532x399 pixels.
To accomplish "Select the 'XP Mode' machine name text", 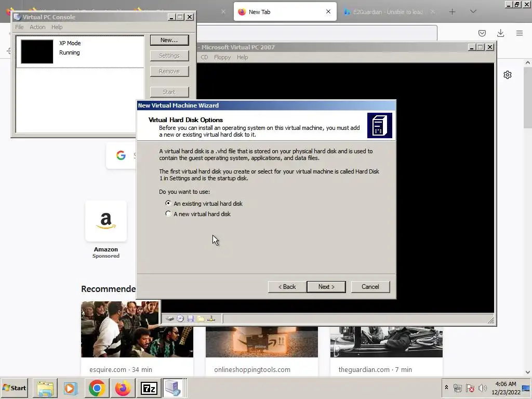I will coord(70,43).
